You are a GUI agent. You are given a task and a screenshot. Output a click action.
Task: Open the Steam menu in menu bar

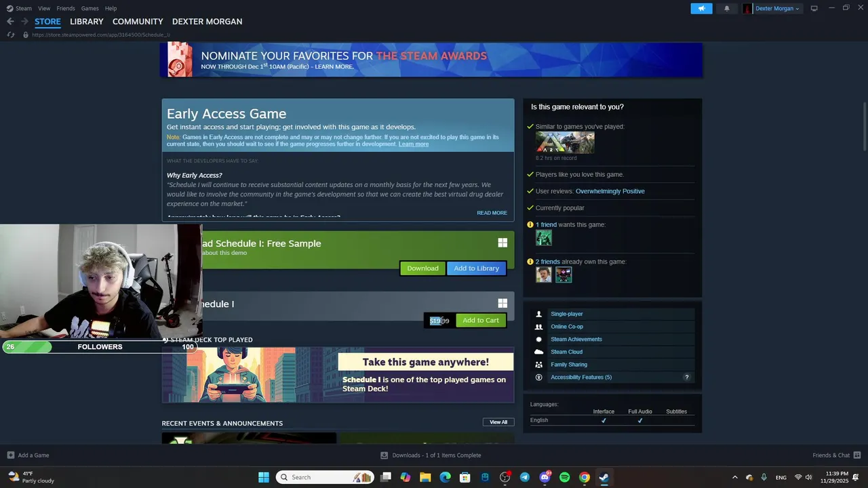tap(19, 8)
